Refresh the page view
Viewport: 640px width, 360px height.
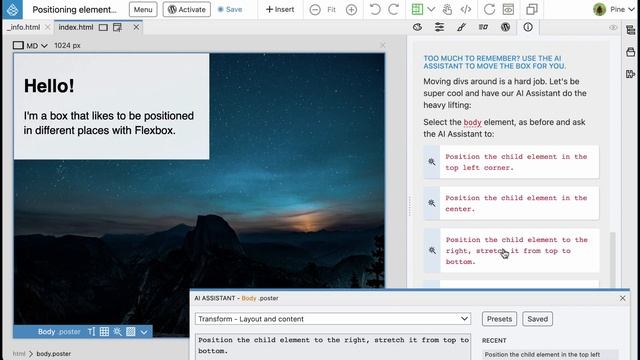pos(489,9)
